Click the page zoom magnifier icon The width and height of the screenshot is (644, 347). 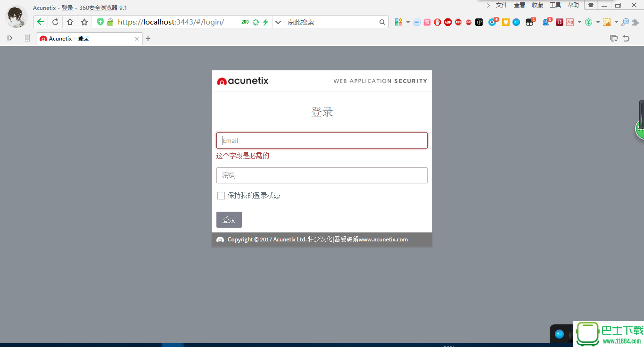(625, 22)
